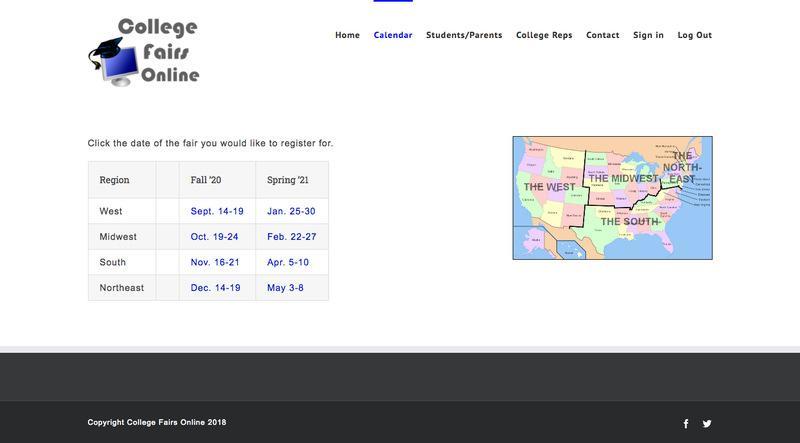Image resolution: width=800 pixels, height=443 pixels.
Task: Click Sign in in the navigation
Action: [x=648, y=35]
